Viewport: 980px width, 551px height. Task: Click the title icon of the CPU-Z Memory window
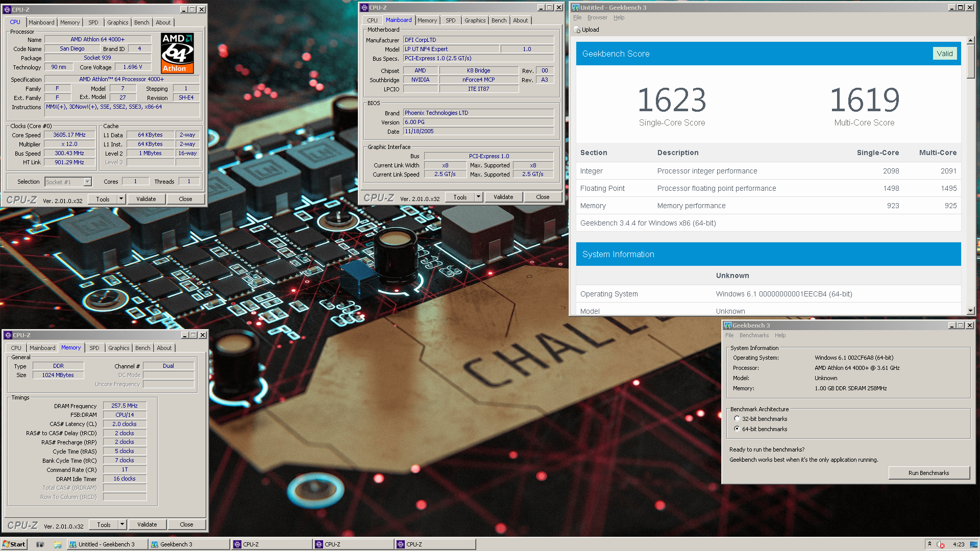click(8, 335)
